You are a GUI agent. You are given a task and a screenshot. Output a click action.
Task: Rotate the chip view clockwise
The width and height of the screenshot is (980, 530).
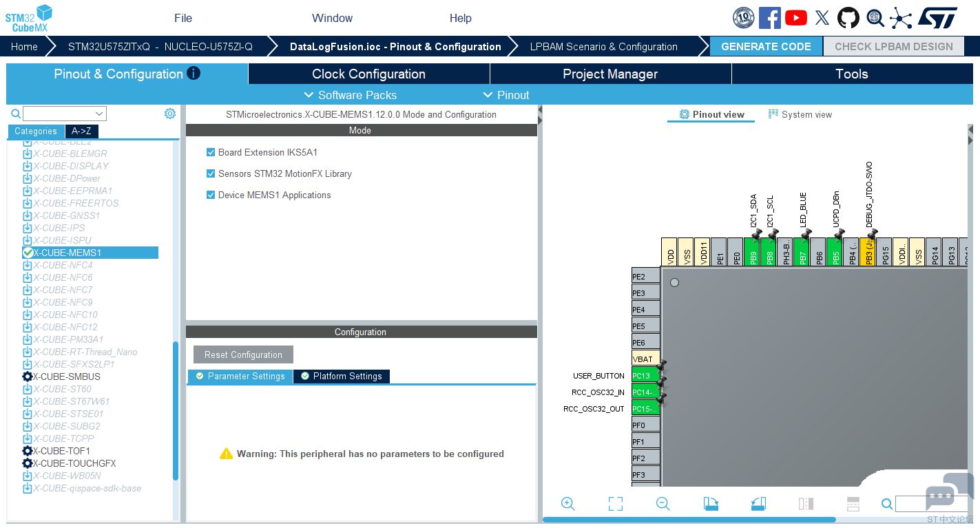click(x=711, y=504)
